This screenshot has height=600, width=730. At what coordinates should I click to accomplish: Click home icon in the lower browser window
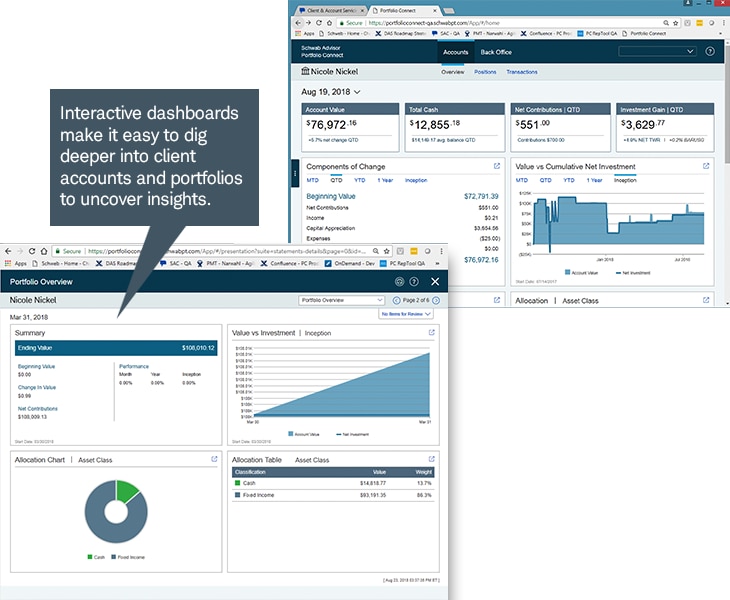click(44, 251)
